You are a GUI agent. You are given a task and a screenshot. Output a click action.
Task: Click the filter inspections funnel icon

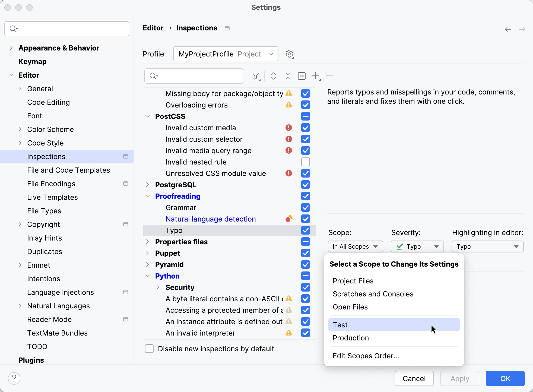pos(256,76)
